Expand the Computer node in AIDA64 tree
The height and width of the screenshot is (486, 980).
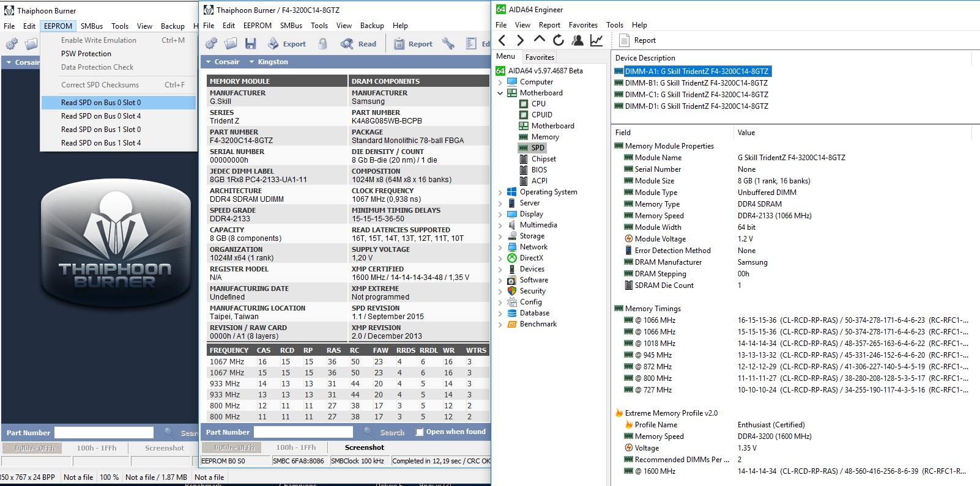coord(500,82)
